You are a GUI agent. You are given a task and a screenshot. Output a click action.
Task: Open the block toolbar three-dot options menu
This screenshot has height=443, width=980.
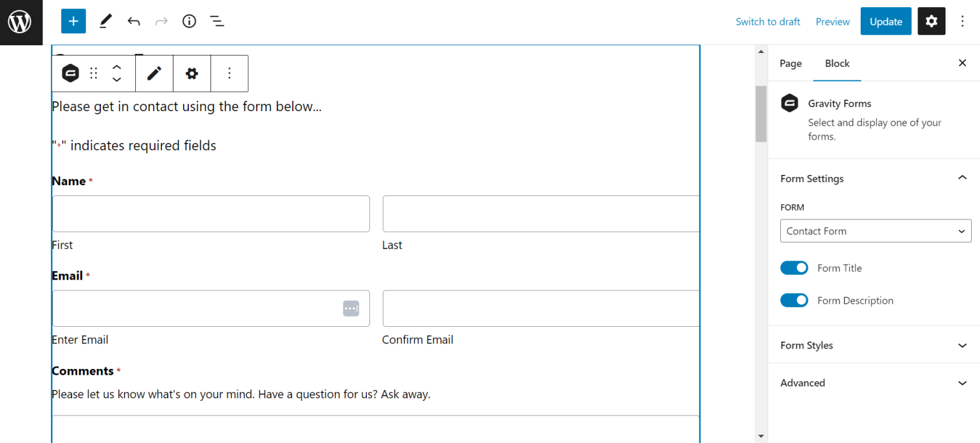click(230, 73)
